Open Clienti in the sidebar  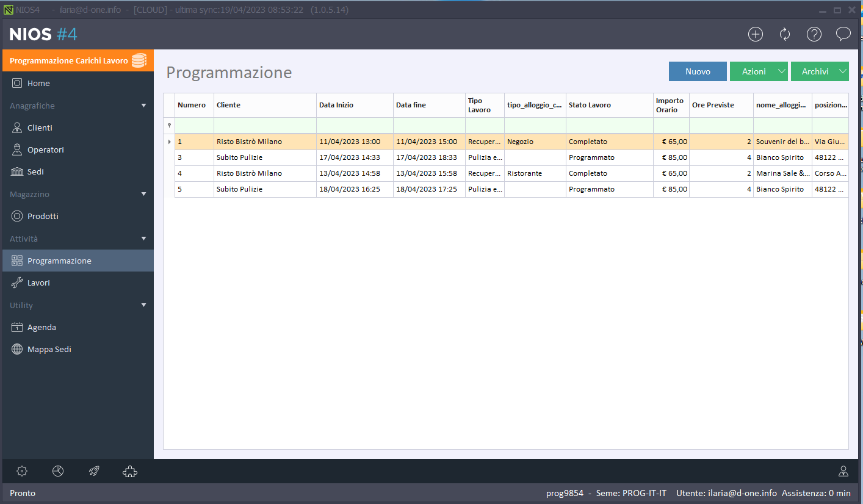40,128
